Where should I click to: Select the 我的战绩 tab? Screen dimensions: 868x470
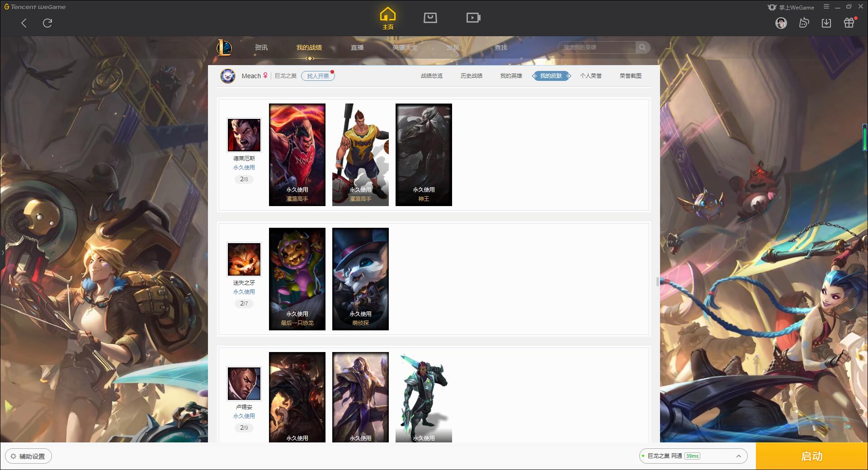click(309, 47)
